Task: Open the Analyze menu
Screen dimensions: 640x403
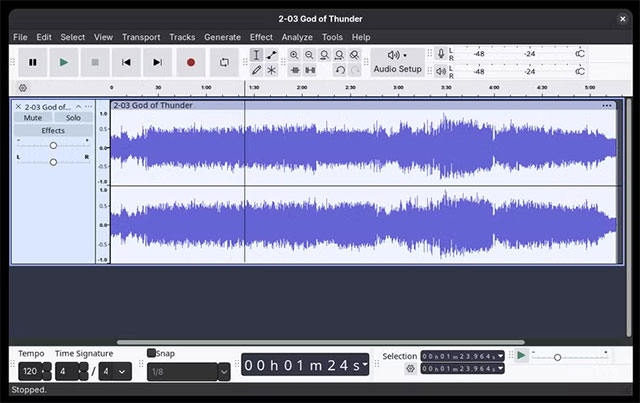Action: pos(297,37)
